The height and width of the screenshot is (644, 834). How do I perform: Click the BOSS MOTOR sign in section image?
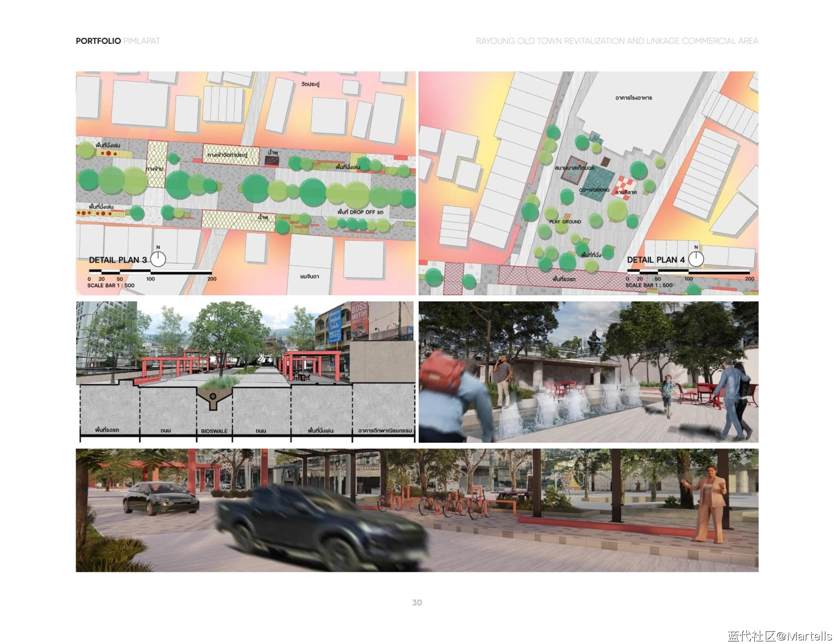[359, 313]
